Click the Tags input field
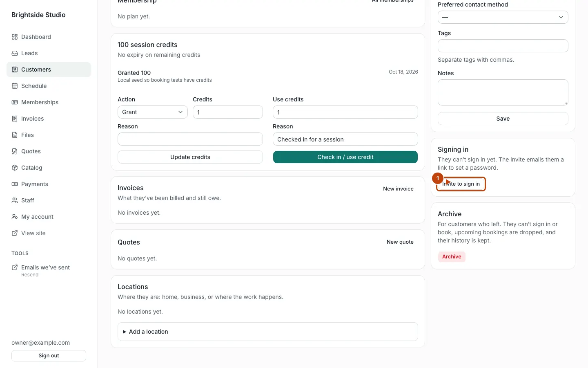 (503, 46)
